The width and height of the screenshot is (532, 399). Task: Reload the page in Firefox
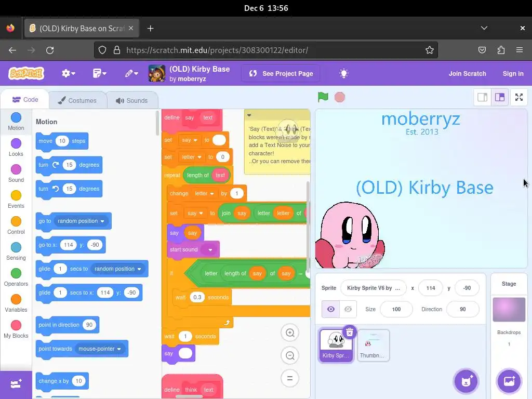click(50, 50)
